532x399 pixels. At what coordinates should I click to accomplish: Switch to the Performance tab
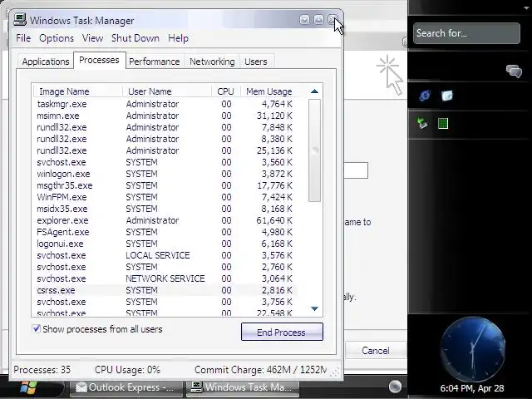tap(155, 62)
